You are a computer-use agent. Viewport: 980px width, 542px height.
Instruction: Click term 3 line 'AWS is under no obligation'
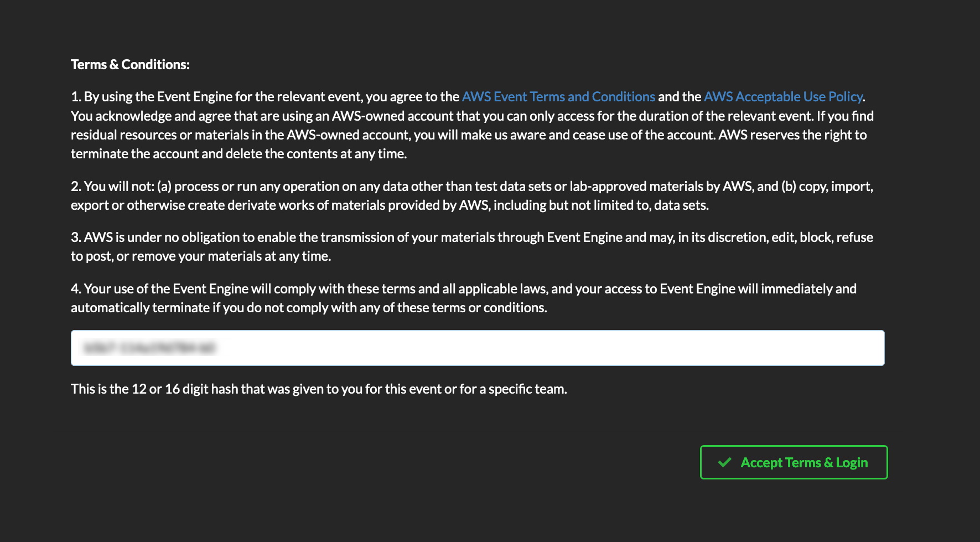pos(472,238)
